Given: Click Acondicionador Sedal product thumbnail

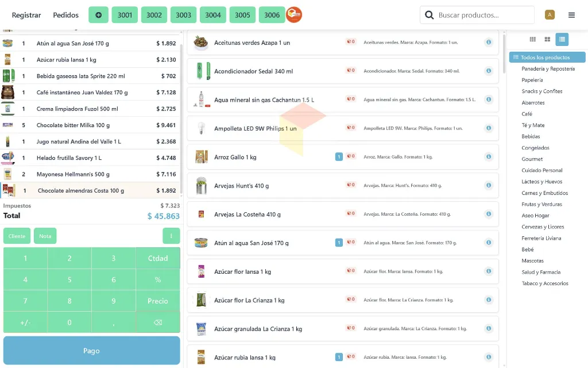Looking at the screenshot, I should [x=204, y=71].
